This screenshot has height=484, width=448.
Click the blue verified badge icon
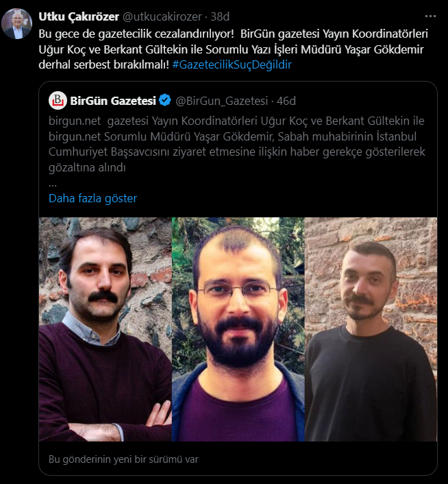[165, 100]
